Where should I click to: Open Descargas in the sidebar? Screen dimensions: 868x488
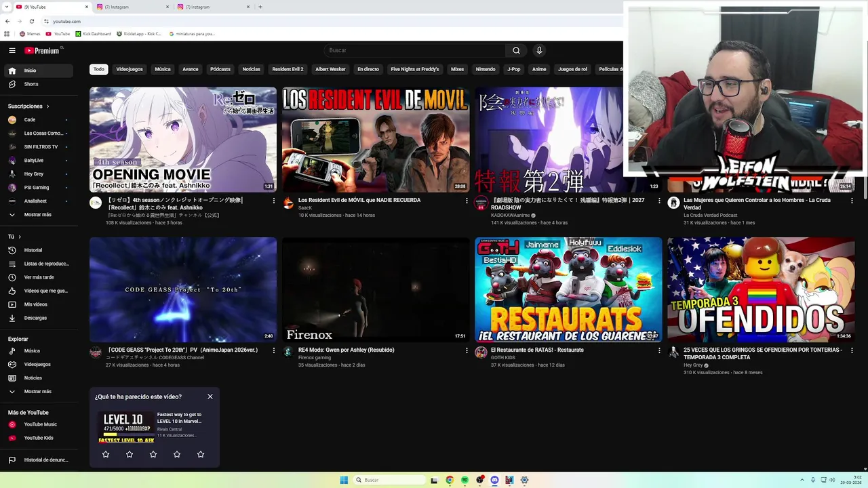(x=38, y=318)
